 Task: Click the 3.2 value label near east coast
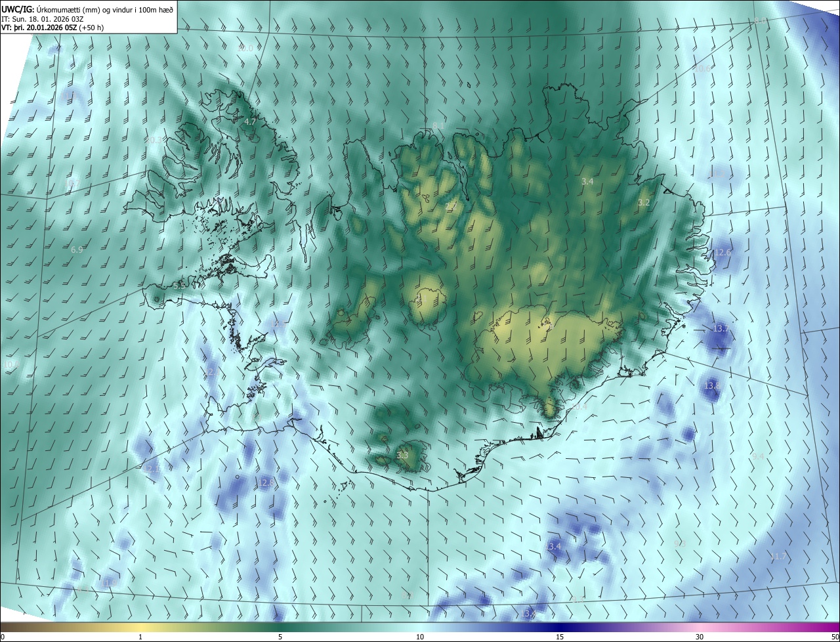pyautogui.click(x=644, y=203)
